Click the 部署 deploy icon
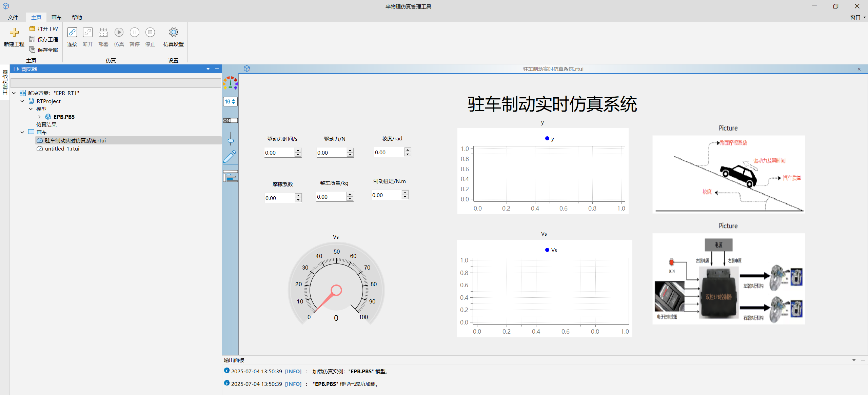 click(x=103, y=32)
